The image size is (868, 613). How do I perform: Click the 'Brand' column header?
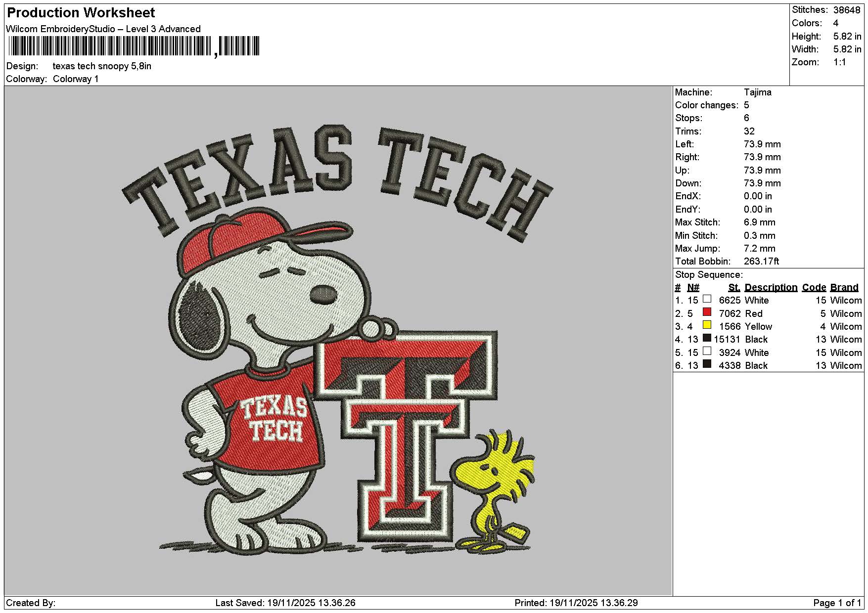click(x=844, y=287)
